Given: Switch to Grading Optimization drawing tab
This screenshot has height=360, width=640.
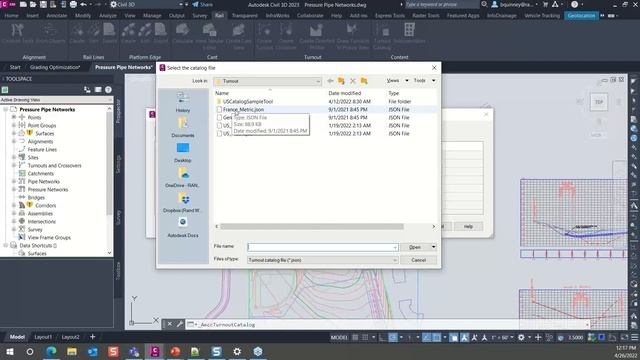Looking at the screenshot, I should click(x=55, y=67).
